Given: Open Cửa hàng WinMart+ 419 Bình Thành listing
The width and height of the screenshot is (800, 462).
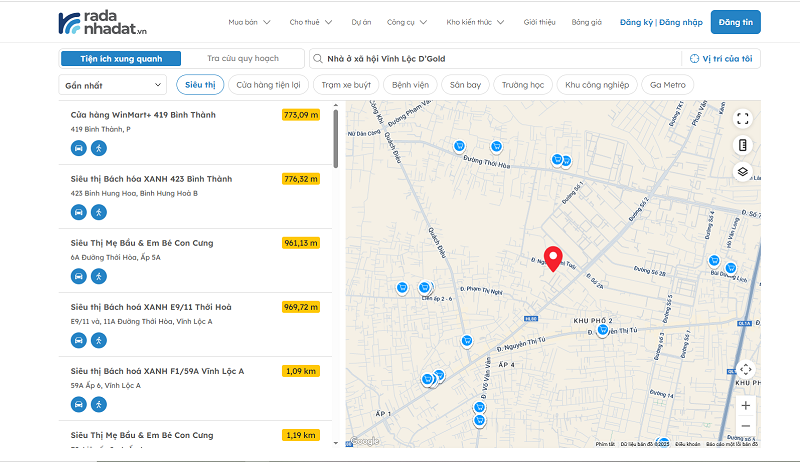Looking at the screenshot, I should pyautogui.click(x=195, y=132).
